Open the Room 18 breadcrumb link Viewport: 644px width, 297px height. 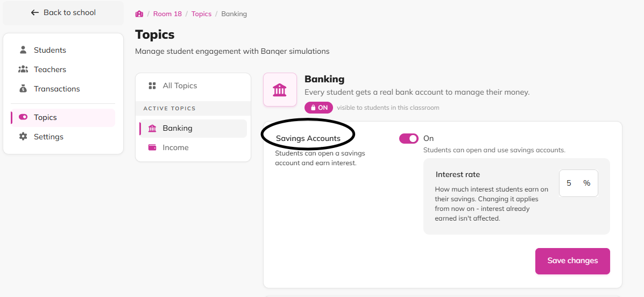pyautogui.click(x=167, y=14)
